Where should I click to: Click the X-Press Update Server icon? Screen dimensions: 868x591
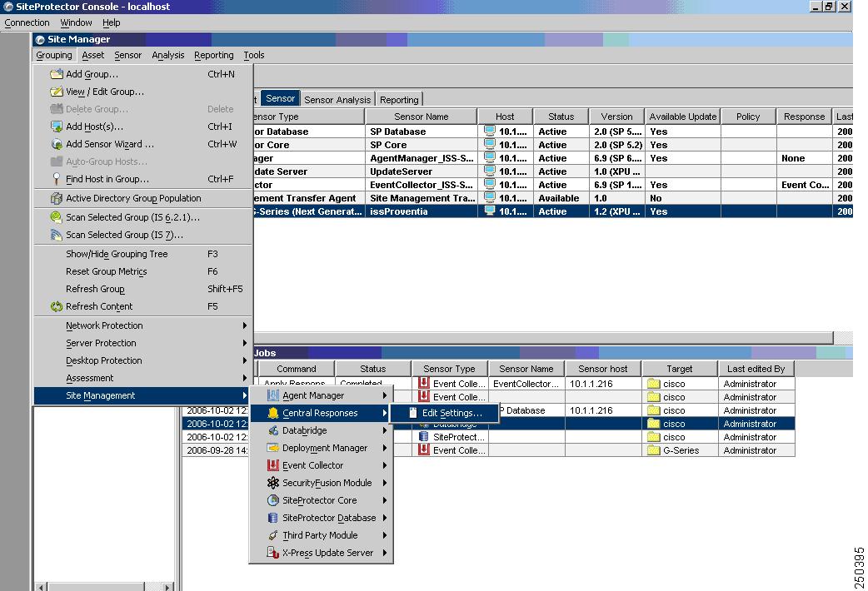[273, 553]
